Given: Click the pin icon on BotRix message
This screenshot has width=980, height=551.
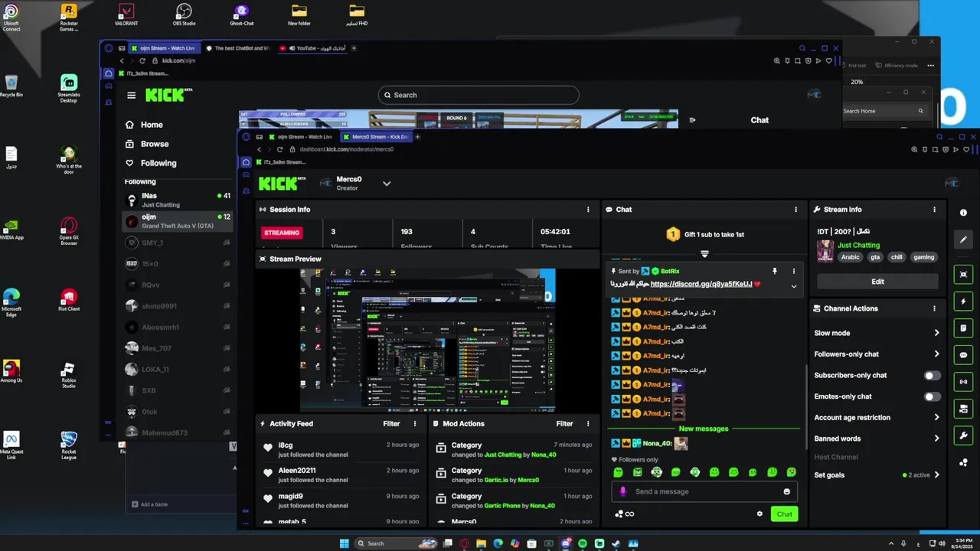Looking at the screenshot, I should point(774,271).
